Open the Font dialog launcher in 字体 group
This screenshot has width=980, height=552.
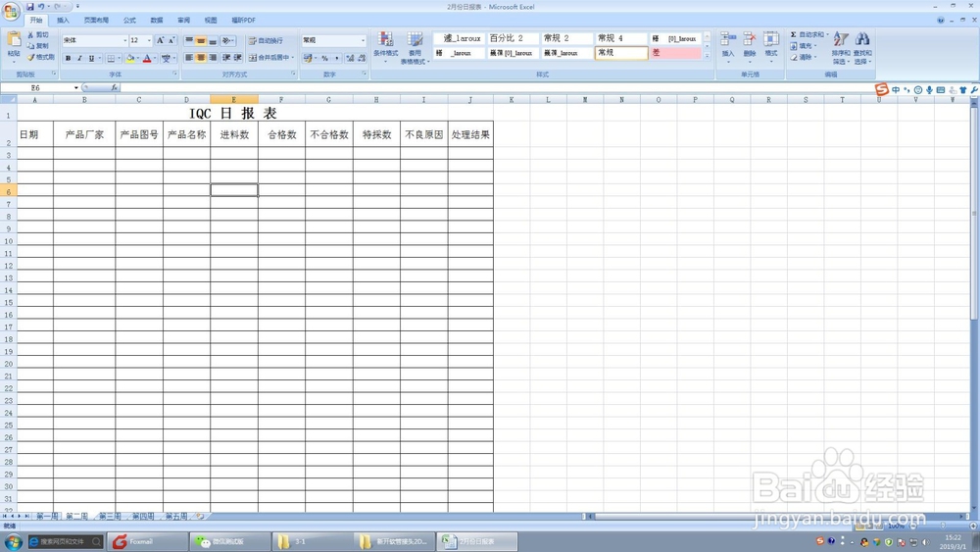(174, 75)
